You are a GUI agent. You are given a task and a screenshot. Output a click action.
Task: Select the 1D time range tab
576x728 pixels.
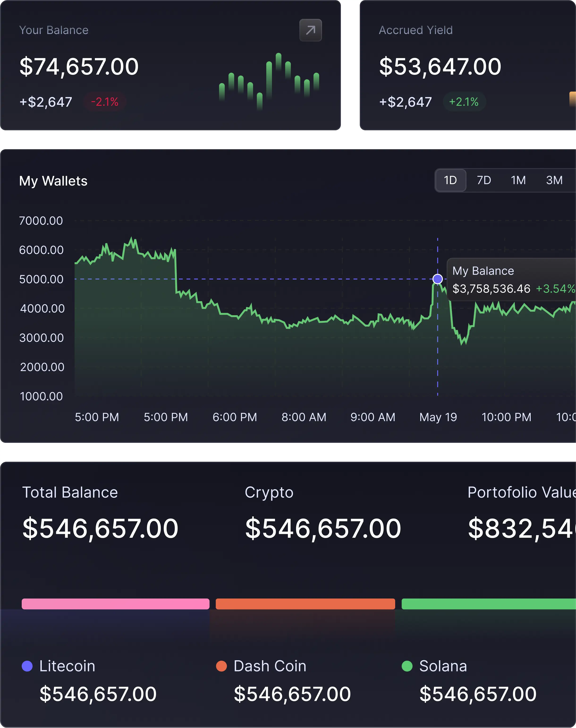pos(450,180)
